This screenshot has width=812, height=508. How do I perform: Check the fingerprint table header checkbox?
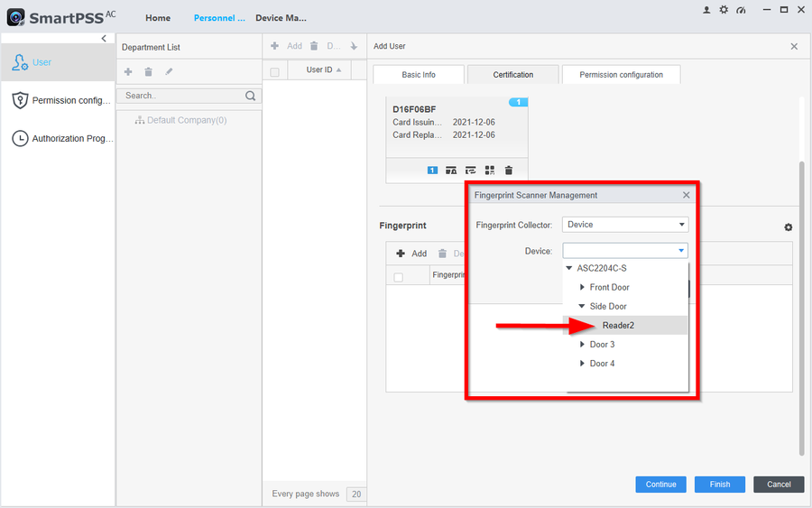(x=399, y=277)
